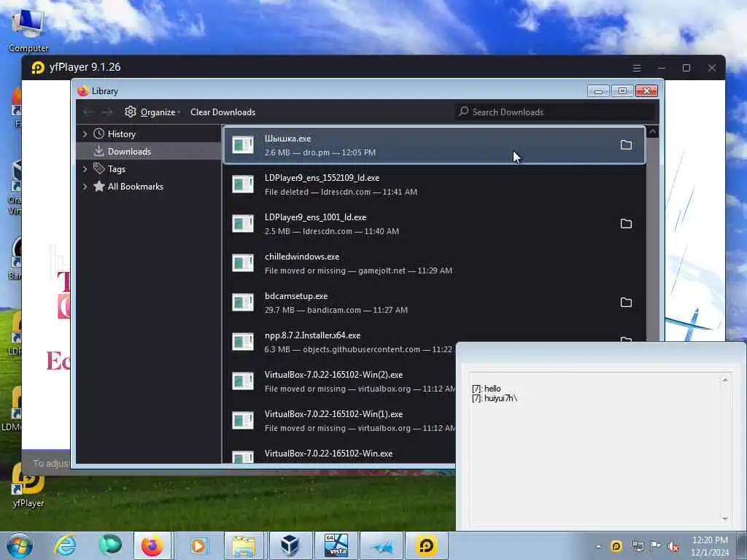Screen dimensions: 747x560
Task: Click the Organize gear icon
Action: point(130,112)
